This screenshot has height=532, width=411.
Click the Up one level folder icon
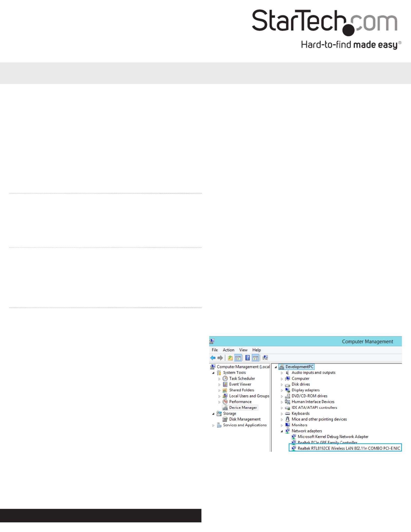230,358
